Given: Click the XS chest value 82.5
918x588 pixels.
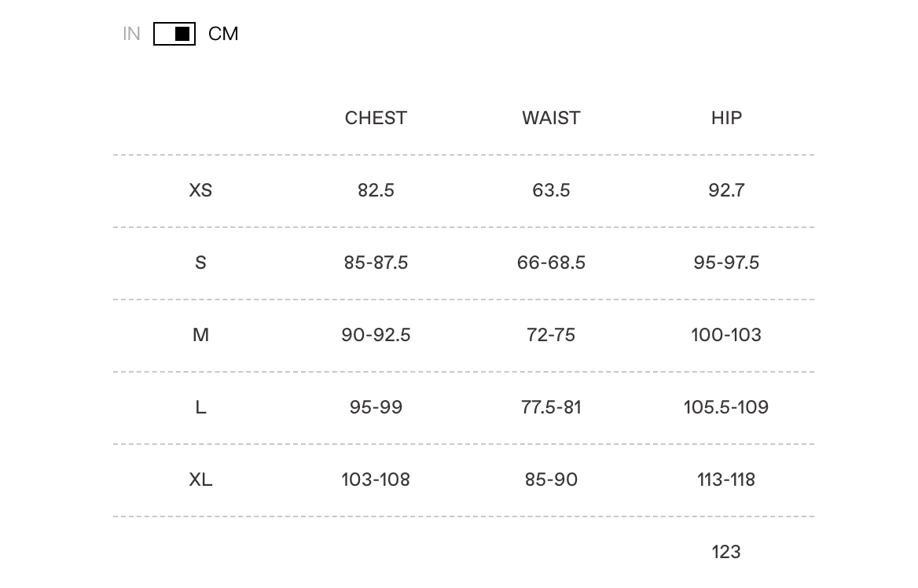Looking at the screenshot, I should click(x=376, y=190).
